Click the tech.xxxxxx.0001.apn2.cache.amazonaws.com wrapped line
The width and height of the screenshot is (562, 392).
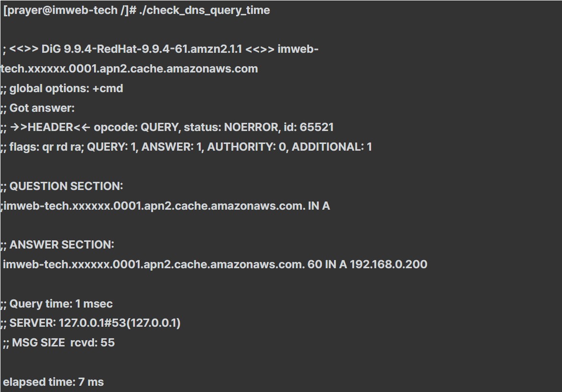point(130,69)
